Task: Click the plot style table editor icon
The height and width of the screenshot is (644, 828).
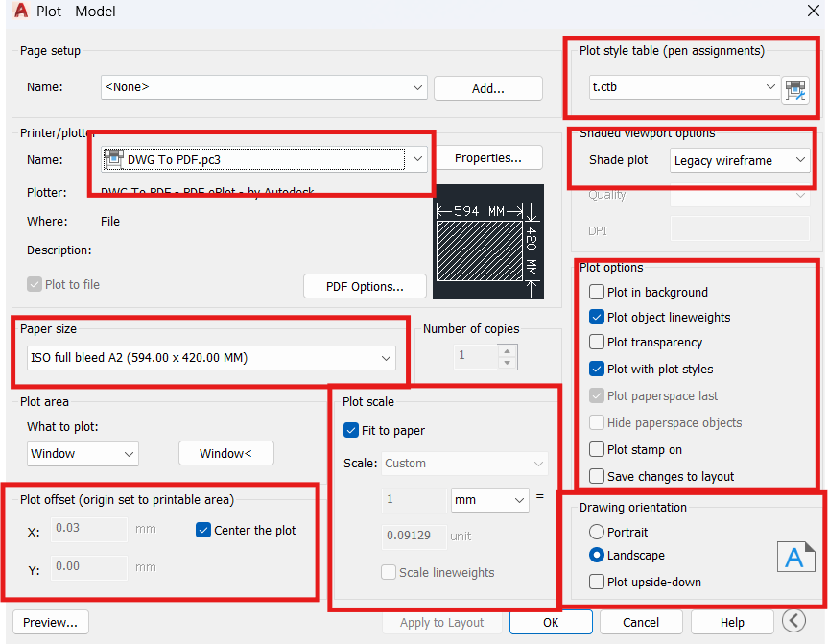Action: [x=795, y=89]
